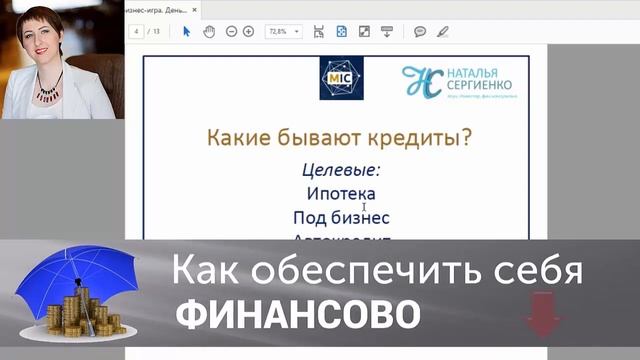Close the Бизнес-игра document tab
This screenshot has height=360, width=640.
click(195, 10)
